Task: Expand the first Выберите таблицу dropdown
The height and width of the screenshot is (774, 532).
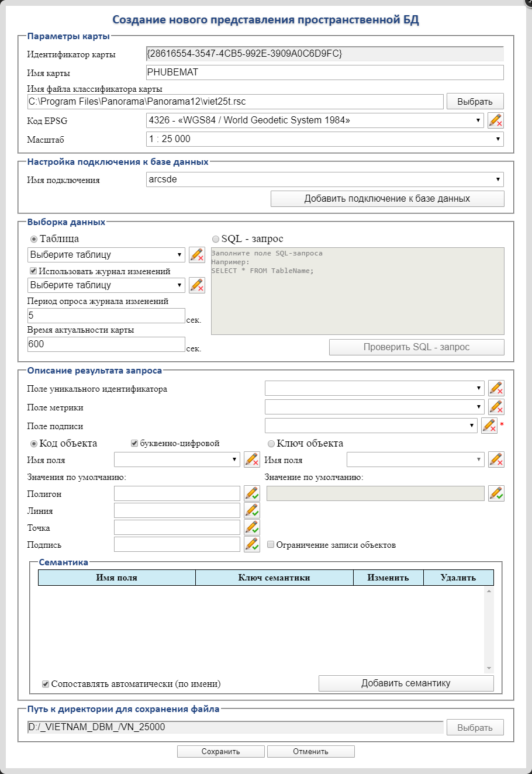Action: point(106,255)
